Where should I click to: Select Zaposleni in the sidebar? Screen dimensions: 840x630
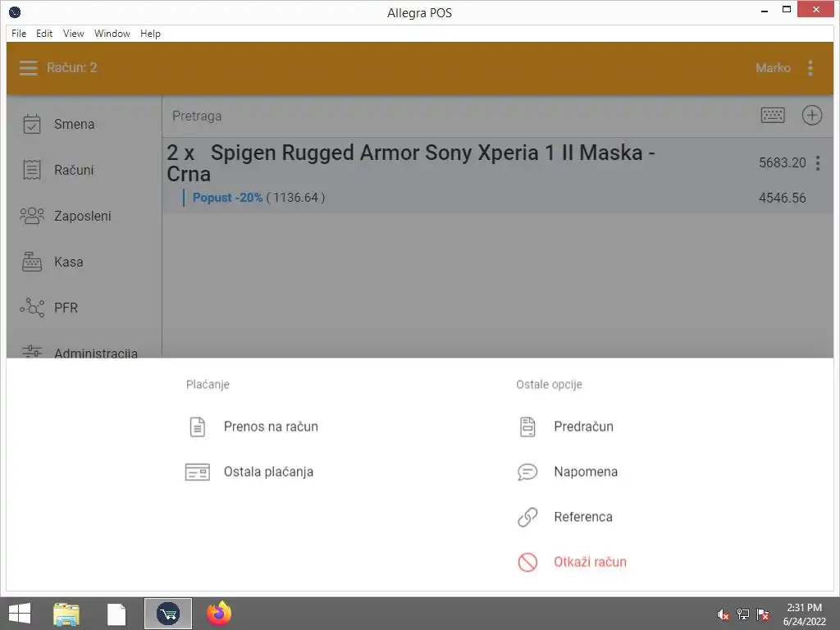point(84,216)
